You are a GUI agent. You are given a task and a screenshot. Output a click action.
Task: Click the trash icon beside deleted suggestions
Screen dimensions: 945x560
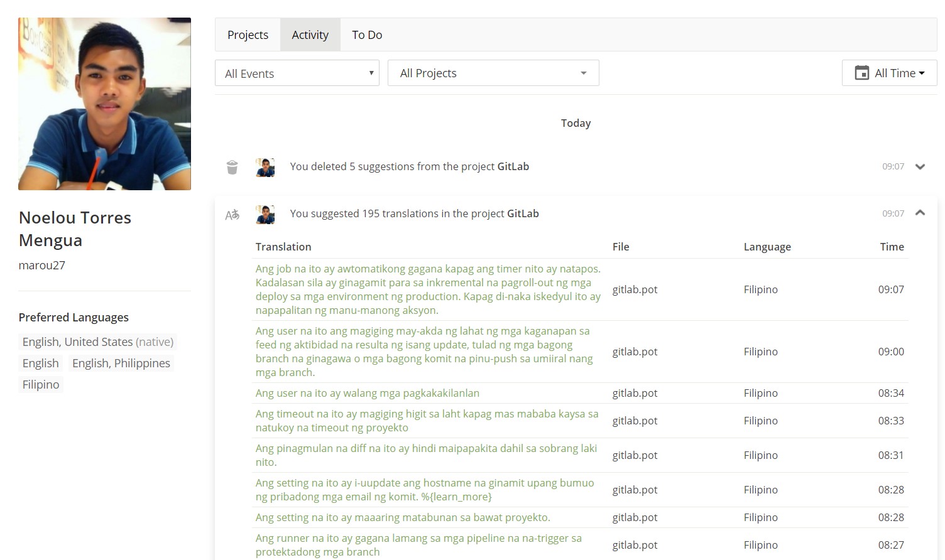232,167
